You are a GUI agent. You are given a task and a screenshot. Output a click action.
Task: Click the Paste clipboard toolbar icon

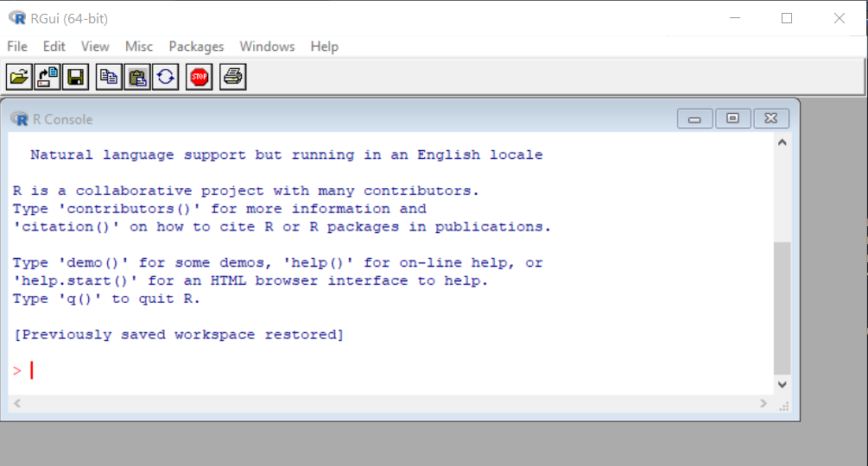[x=136, y=77]
